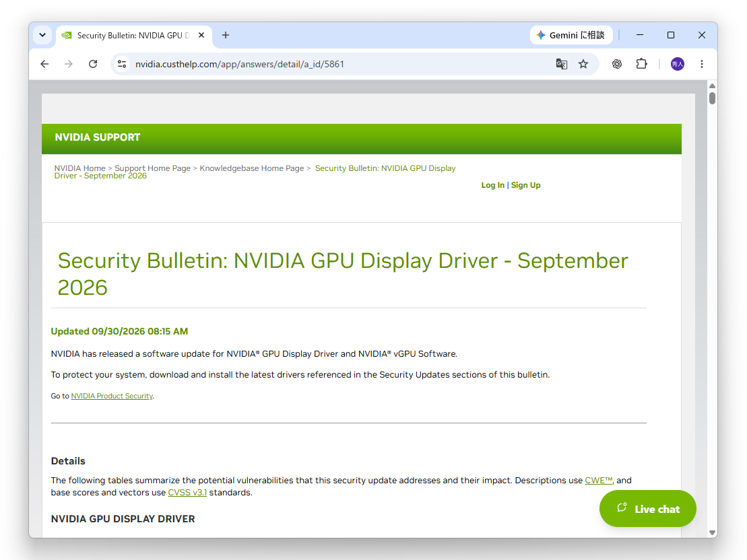Go to NVIDIA Home breadcrumb
Screen dimensions: 747x560
pyautogui.click(x=79, y=168)
